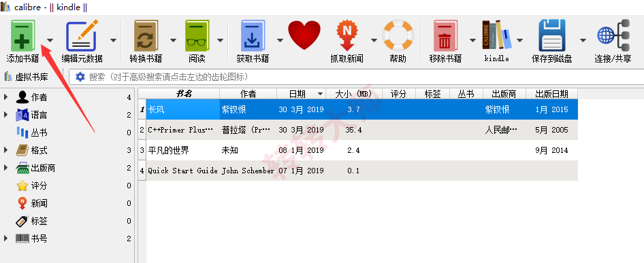The width and height of the screenshot is (644, 263).
Task: Open the Virtual library (虚拟书库) button
Action: tap(26, 77)
